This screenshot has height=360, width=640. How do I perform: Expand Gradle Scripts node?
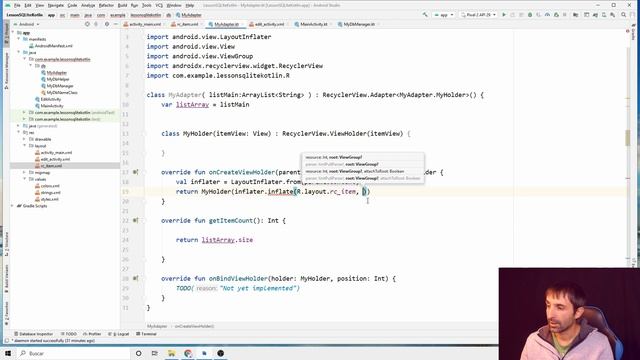[x=13, y=206]
